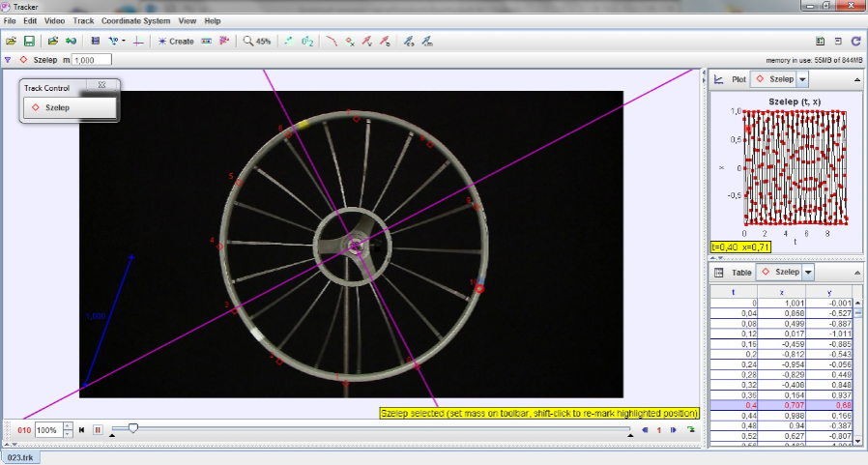Open the View menu
This screenshot has height=465, width=868.
(x=188, y=21)
